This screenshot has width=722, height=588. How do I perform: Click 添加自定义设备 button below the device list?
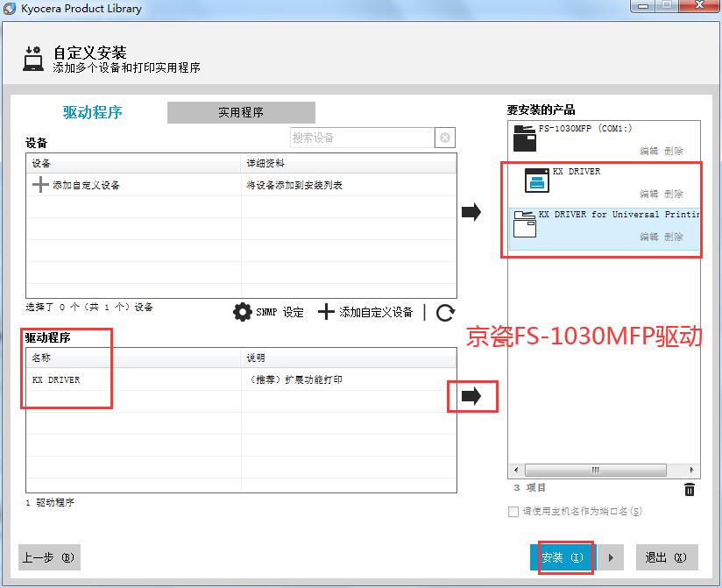point(366,312)
